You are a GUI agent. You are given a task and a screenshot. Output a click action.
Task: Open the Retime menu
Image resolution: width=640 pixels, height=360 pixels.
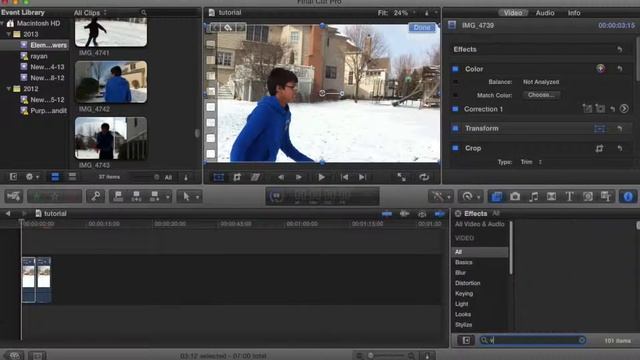click(470, 197)
